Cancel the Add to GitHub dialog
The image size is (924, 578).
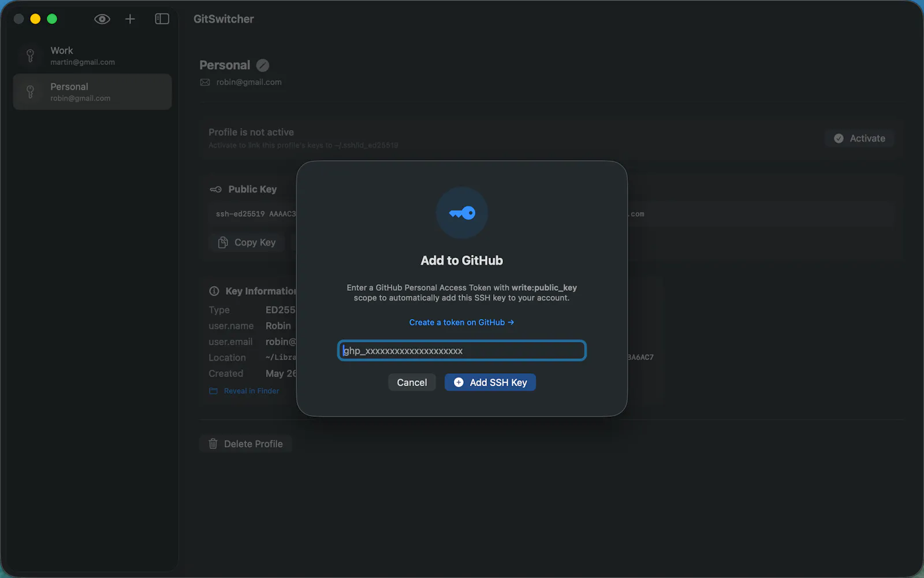412,382
